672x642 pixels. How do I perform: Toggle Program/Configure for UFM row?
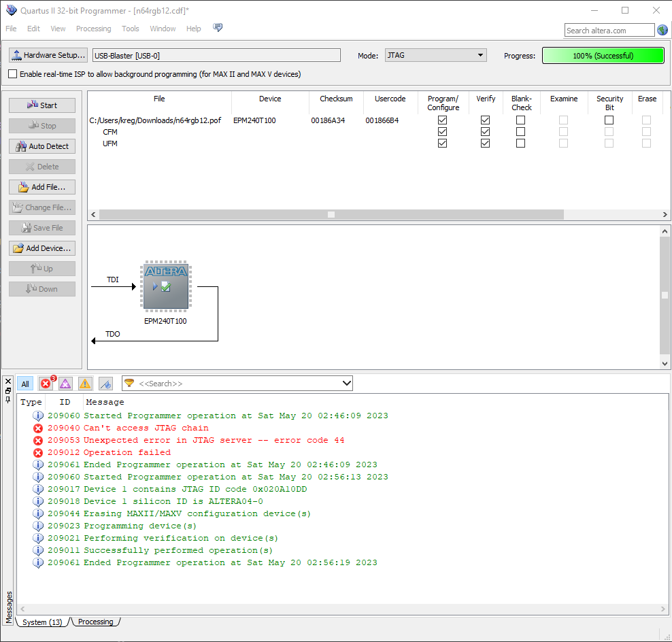pos(443,143)
